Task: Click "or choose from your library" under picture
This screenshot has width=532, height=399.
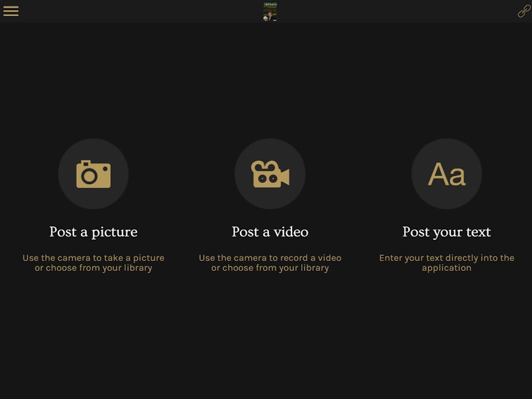Action: pos(93,268)
